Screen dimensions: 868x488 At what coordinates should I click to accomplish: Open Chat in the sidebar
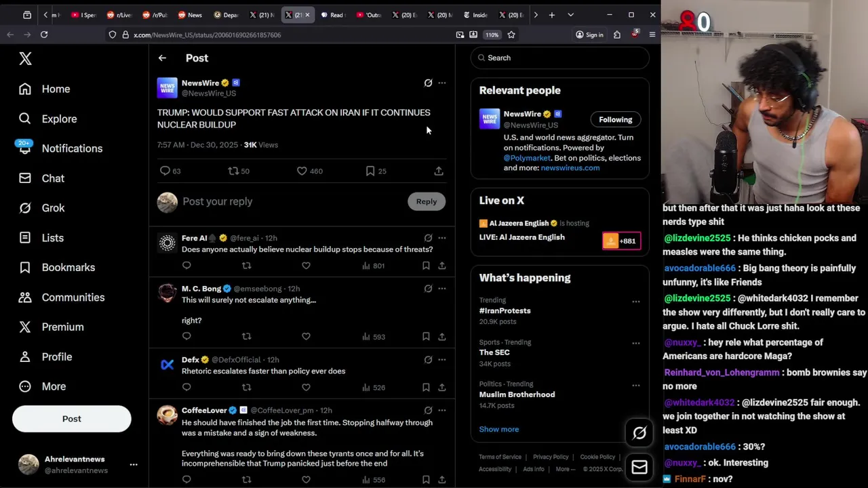point(41,178)
